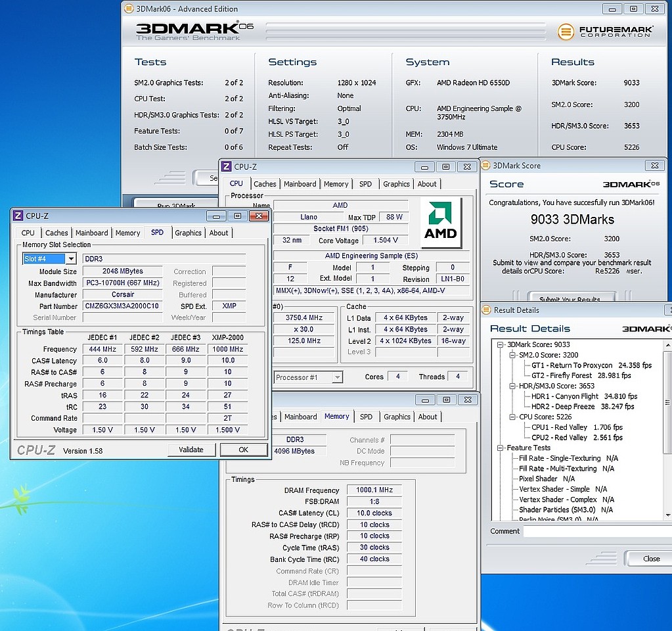Collapse the 3DMark Score: 9033 tree node

pos(500,344)
